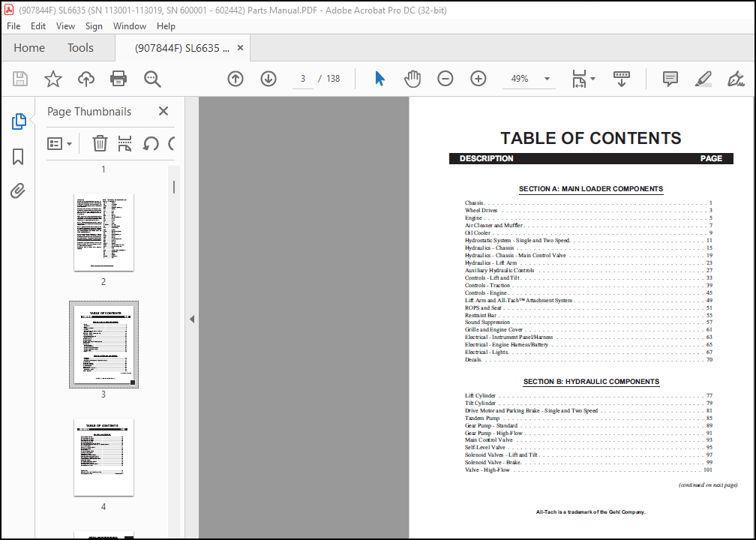756x540 pixels.
Task: Zoom in with plus icon
Action: [478, 79]
